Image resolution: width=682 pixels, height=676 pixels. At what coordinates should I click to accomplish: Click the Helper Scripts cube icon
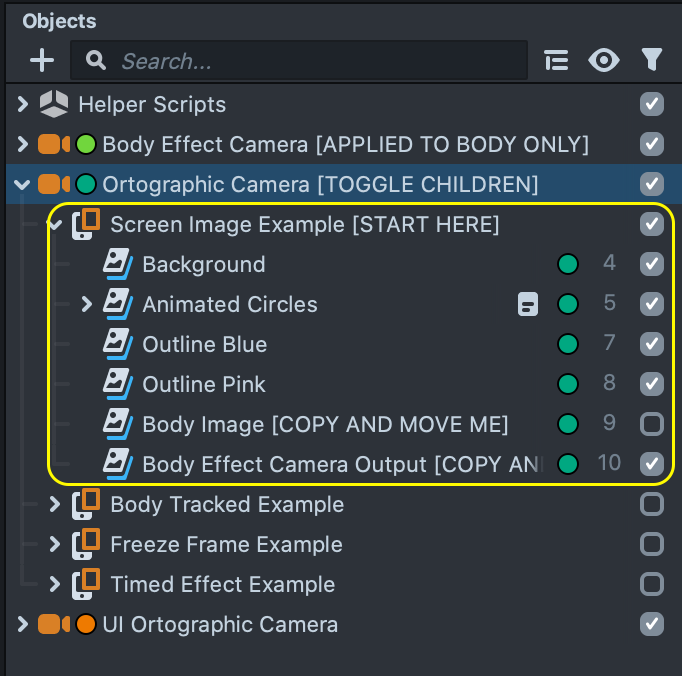point(54,104)
